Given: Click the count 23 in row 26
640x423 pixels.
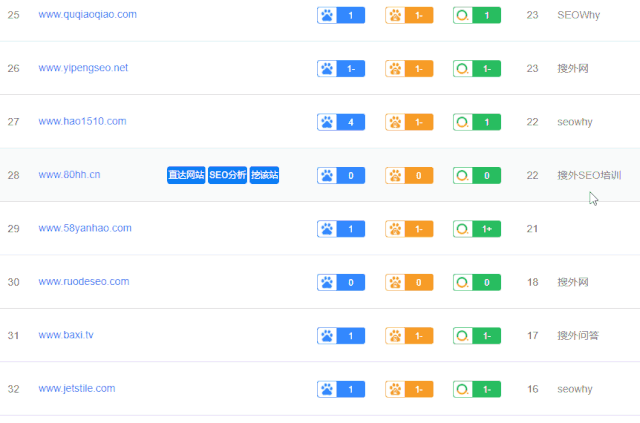Looking at the screenshot, I should 532,69.
